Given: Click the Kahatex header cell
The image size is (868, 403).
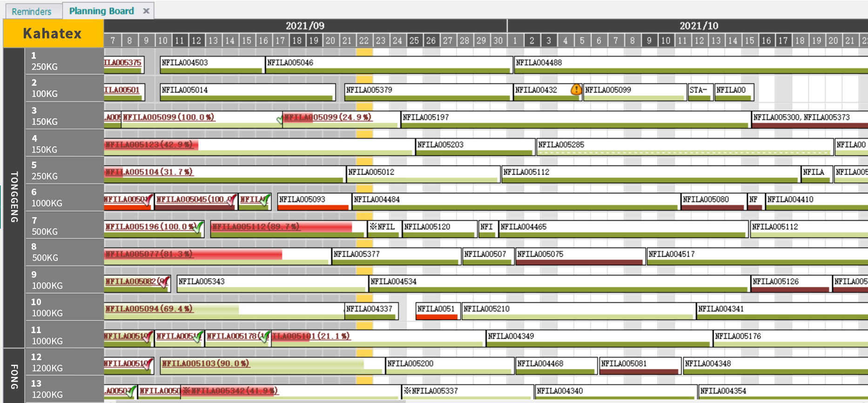Looking at the screenshot, I should pos(53,34).
